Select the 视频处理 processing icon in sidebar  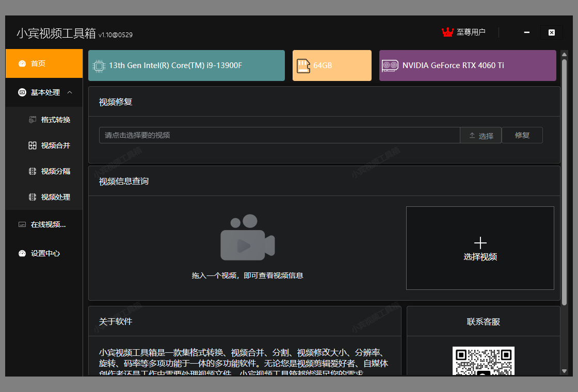click(x=31, y=197)
